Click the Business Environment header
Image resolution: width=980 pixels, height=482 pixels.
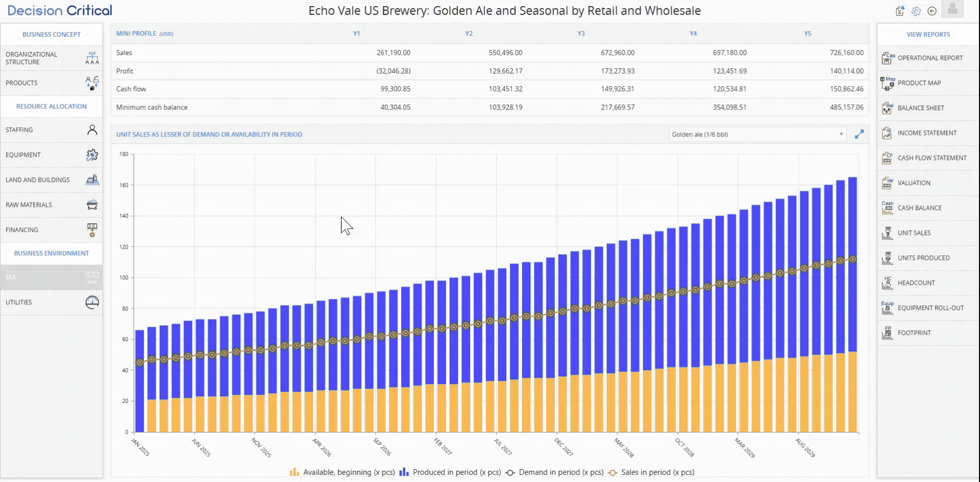[51, 253]
